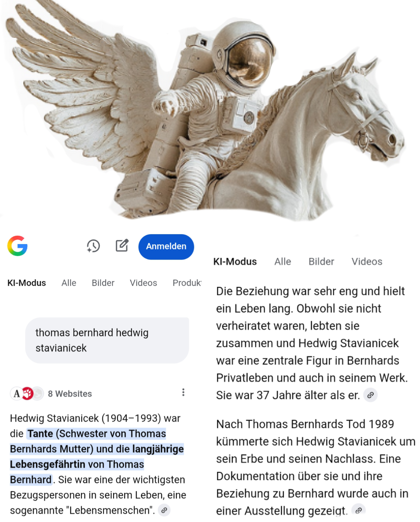Select the right-side KI-Modus tab
The height and width of the screenshot is (522, 420).
point(235,261)
